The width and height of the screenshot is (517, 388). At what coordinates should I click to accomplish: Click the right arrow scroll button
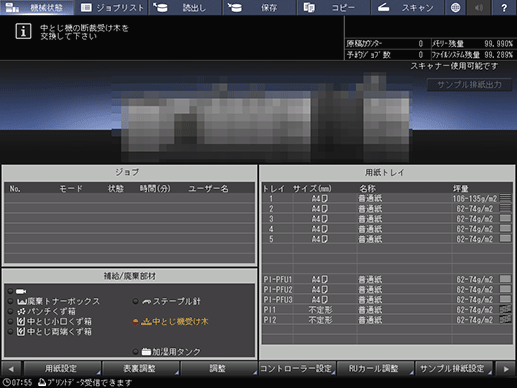coord(506,369)
